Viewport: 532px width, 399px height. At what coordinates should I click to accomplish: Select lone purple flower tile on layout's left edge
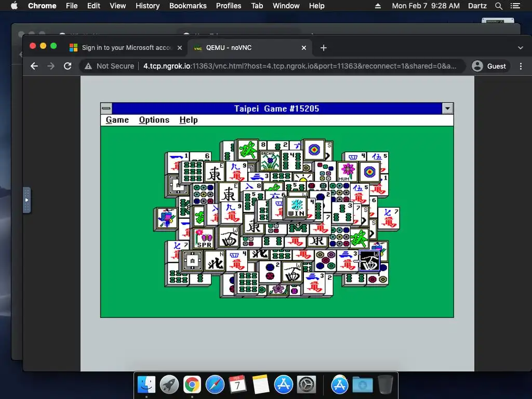(x=167, y=218)
